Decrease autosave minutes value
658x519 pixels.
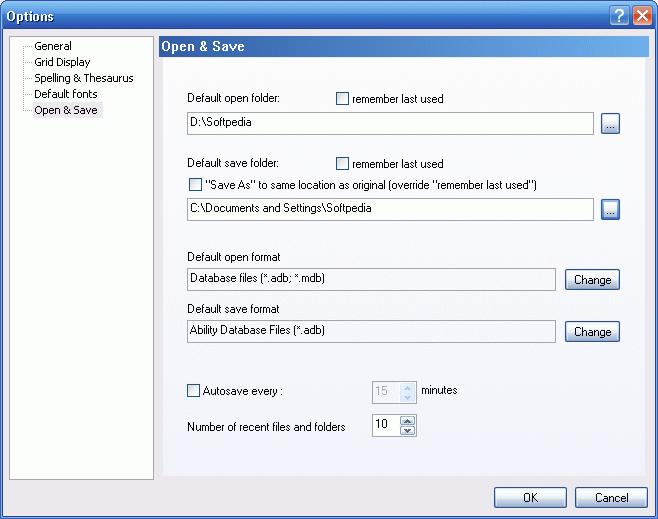tap(407, 397)
